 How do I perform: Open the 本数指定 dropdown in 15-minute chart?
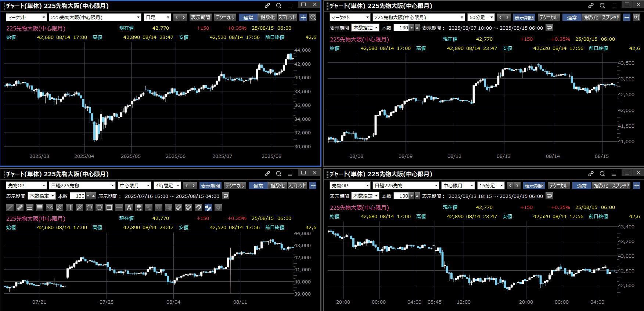(x=365, y=196)
